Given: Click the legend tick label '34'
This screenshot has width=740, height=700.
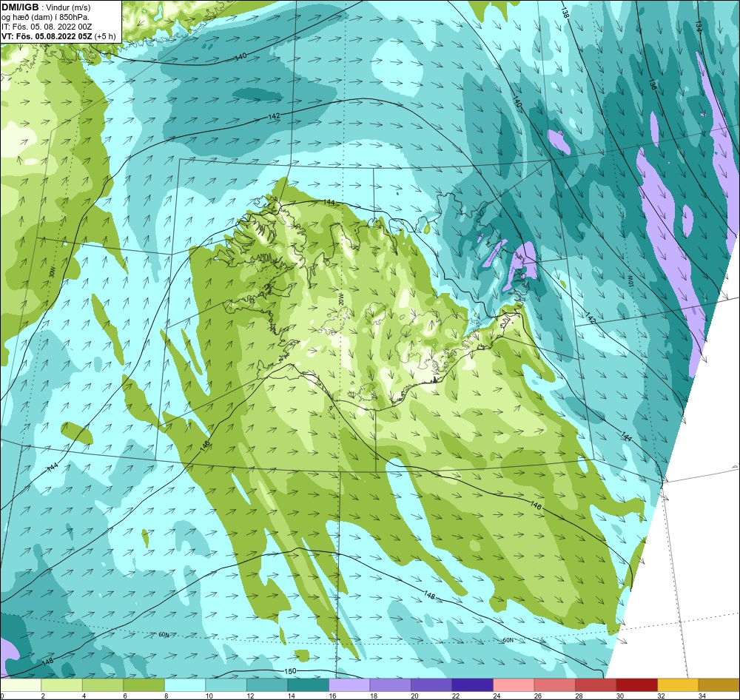Looking at the screenshot, I should click(702, 696).
